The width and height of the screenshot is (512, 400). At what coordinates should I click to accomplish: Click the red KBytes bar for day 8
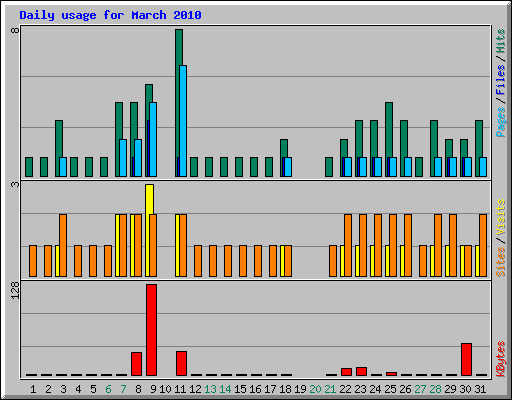click(x=136, y=364)
